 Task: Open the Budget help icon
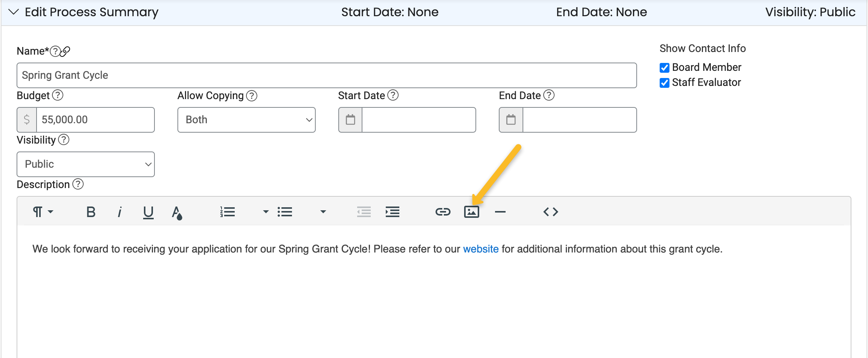[58, 95]
